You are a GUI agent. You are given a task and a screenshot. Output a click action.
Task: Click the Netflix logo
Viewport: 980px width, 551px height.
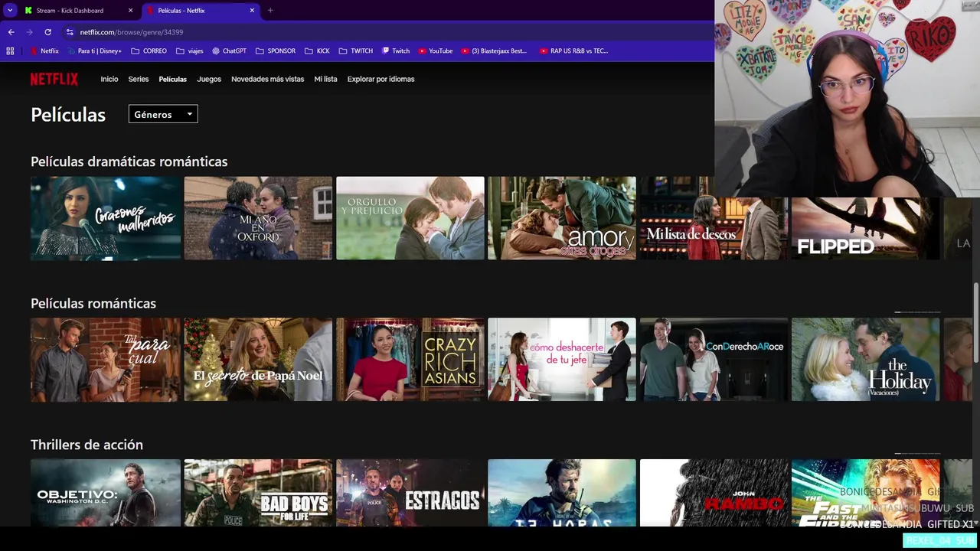tap(54, 79)
